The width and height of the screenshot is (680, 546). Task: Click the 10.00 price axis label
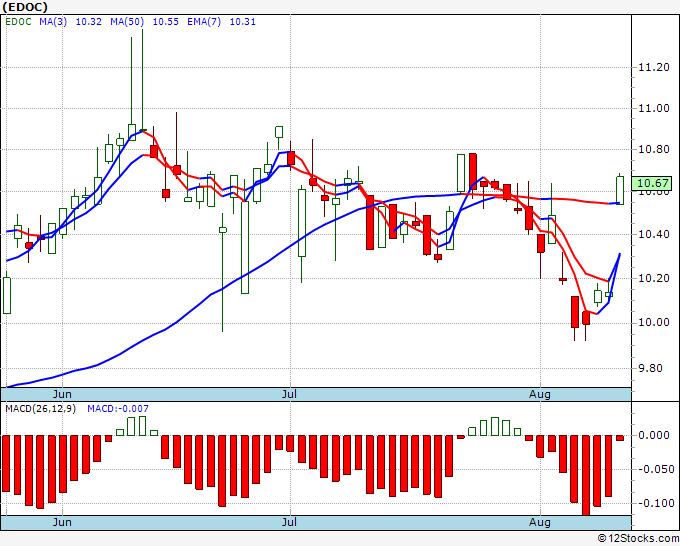point(654,323)
